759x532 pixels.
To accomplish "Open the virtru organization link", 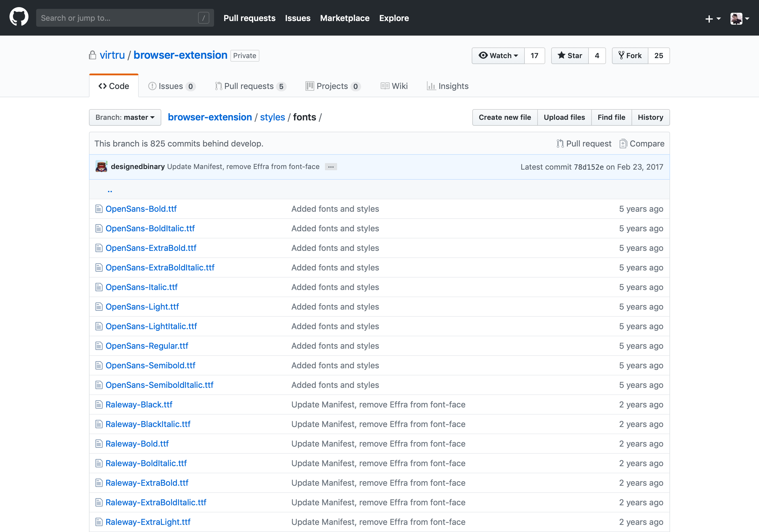I will [112, 55].
